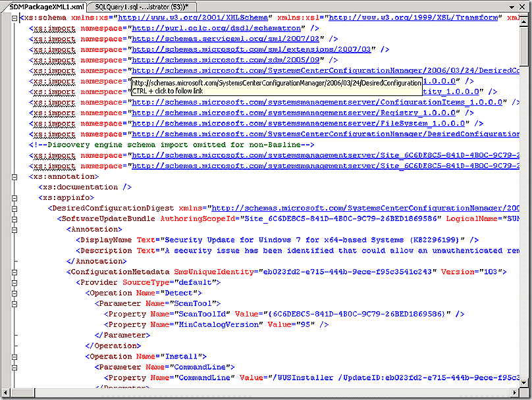The width and height of the screenshot is (532, 400).
Task: Collapse the ConfigurationMetadata node
Action: 14,272
